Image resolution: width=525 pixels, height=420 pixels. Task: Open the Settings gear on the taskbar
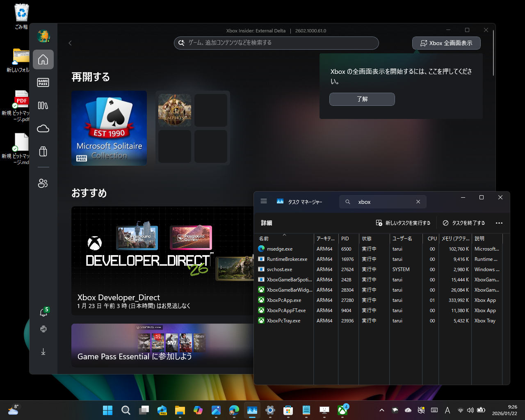(270, 410)
